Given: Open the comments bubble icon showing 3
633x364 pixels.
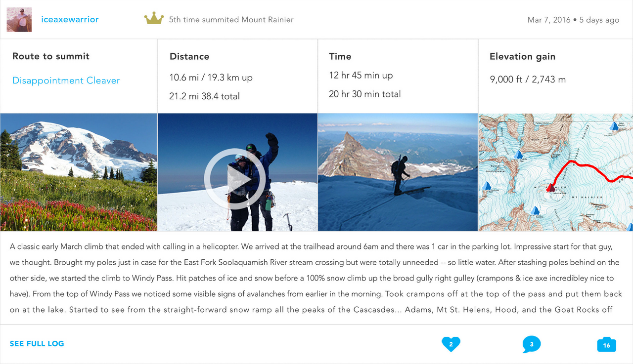Looking at the screenshot, I should pyautogui.click(x=531, y=344).
